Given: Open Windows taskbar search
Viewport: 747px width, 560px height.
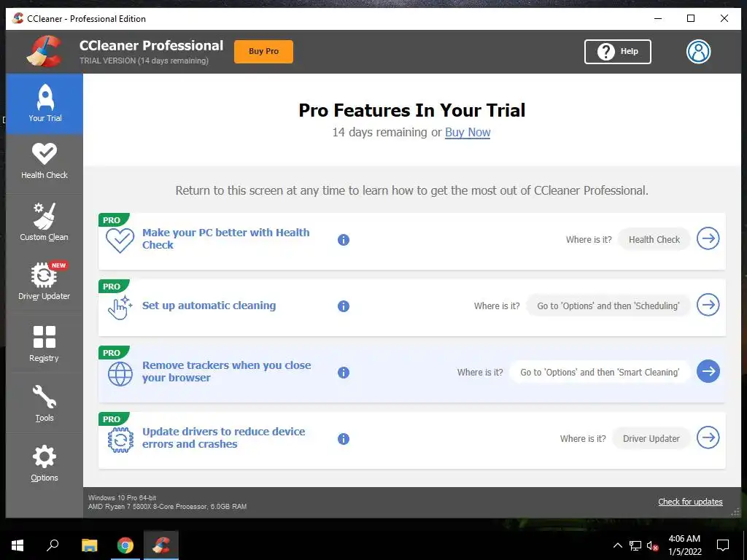Looking at the screenshot, I should (x=53, y=545).
